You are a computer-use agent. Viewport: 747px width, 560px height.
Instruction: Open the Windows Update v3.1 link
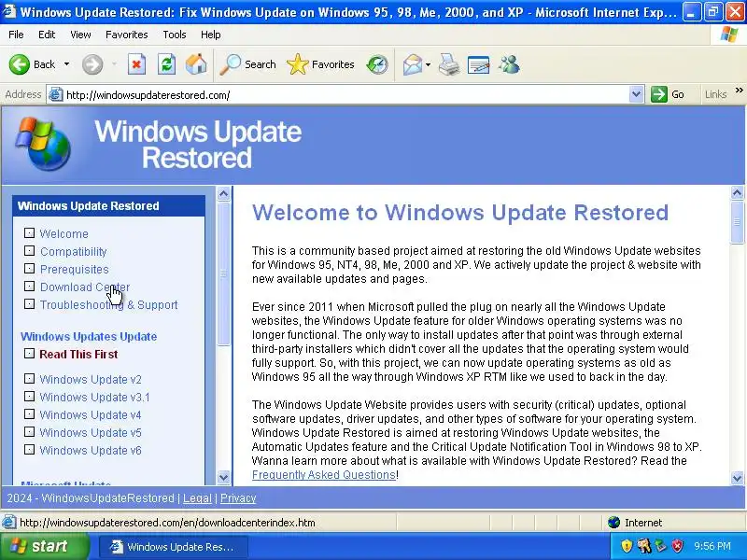[95, 398]
